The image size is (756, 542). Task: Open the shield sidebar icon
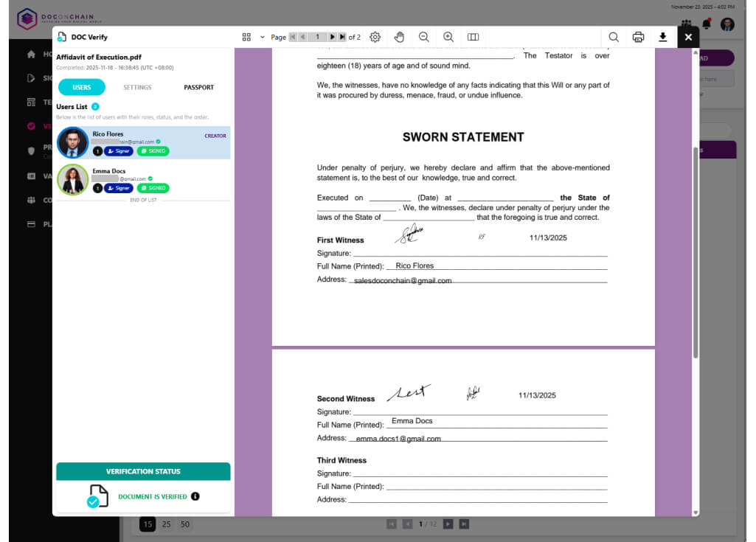[x=31, y=151]
